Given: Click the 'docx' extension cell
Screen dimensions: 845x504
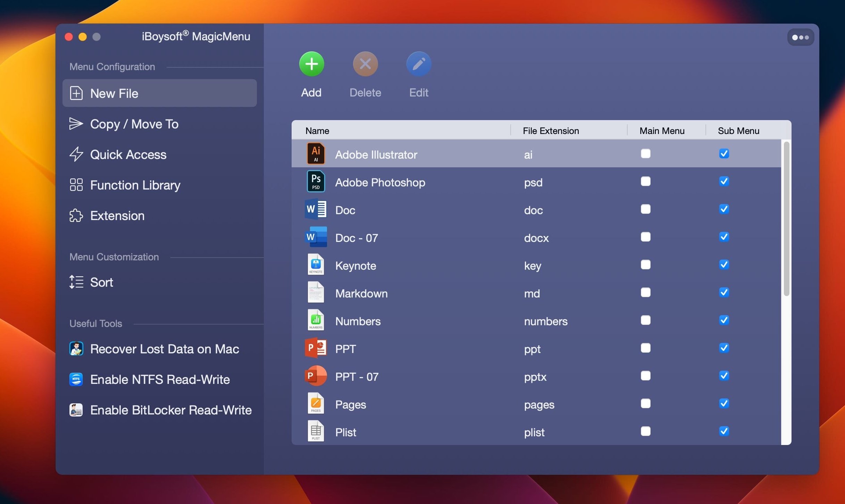Looking at the screenshot, I should [x=536, y=238].
